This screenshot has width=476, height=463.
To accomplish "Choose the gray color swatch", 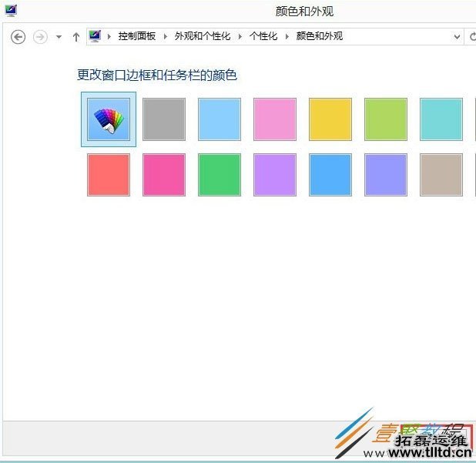I will pyautogui.click(x=164, y=119).
